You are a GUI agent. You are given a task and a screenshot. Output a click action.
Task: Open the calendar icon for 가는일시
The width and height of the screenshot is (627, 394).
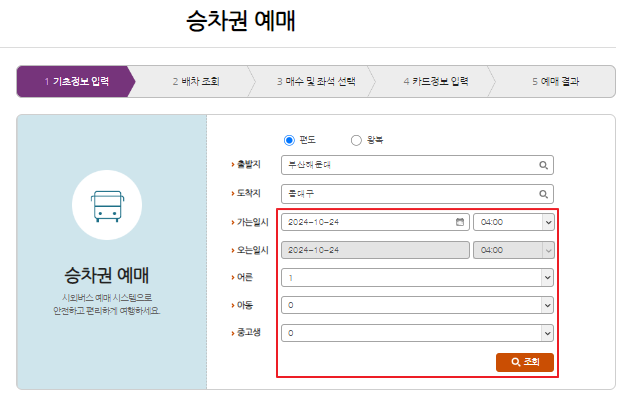(x=460, y=222)
